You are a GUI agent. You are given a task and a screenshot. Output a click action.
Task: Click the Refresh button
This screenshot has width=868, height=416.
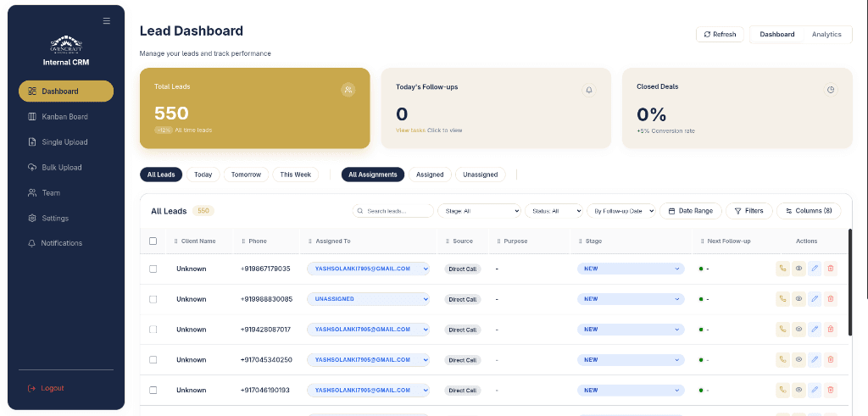point(720,34)
